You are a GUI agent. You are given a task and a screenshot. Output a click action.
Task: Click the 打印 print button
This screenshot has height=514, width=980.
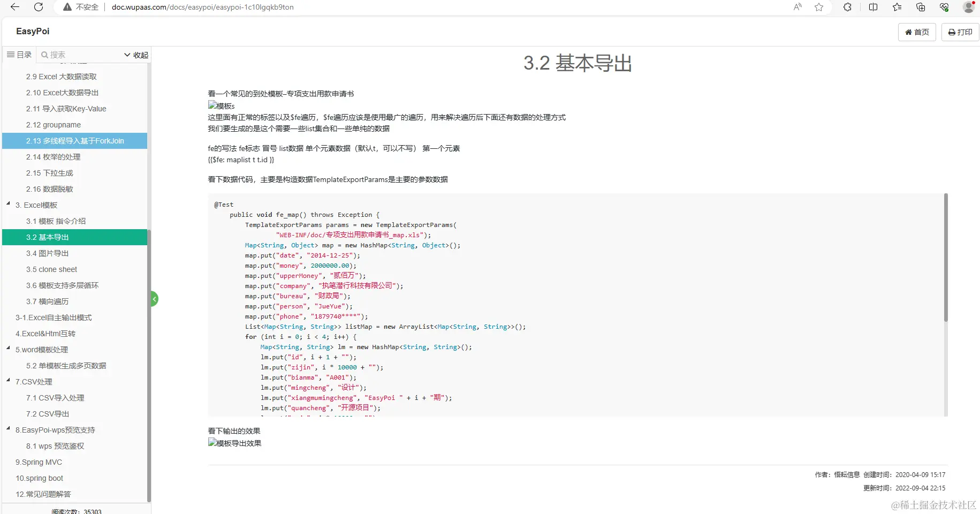pyautogui.click(x=960, y=32)
